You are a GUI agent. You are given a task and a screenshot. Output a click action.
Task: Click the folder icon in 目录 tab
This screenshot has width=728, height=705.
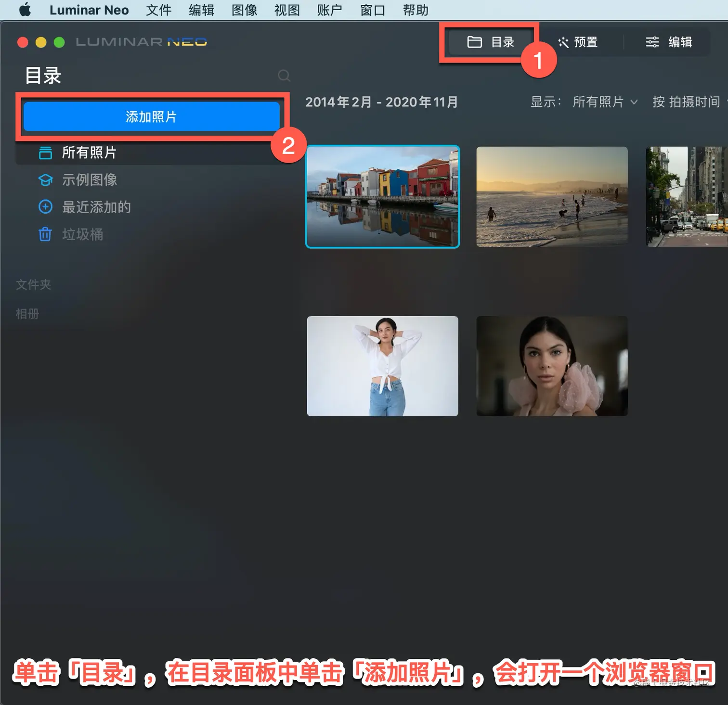(x=474, y=42)
